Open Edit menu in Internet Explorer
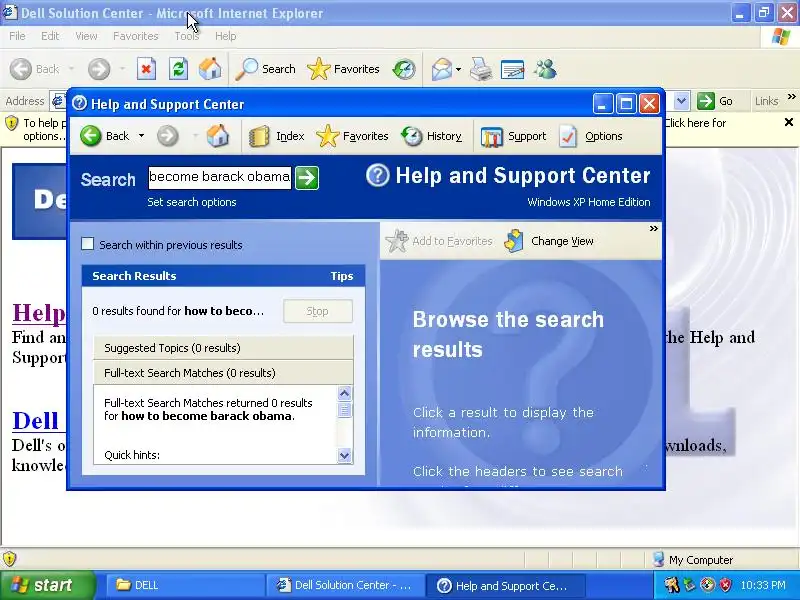The height and width of the screenshot is (600, 800). [50, 36]
